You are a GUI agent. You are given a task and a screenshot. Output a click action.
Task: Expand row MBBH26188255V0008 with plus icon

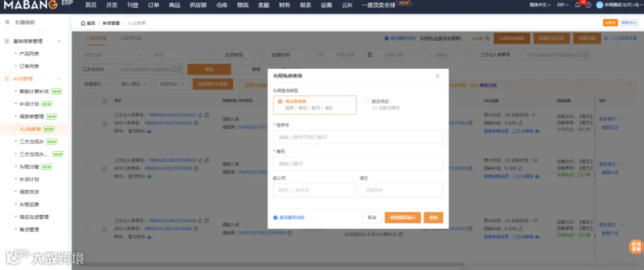[x=104, y=168]
